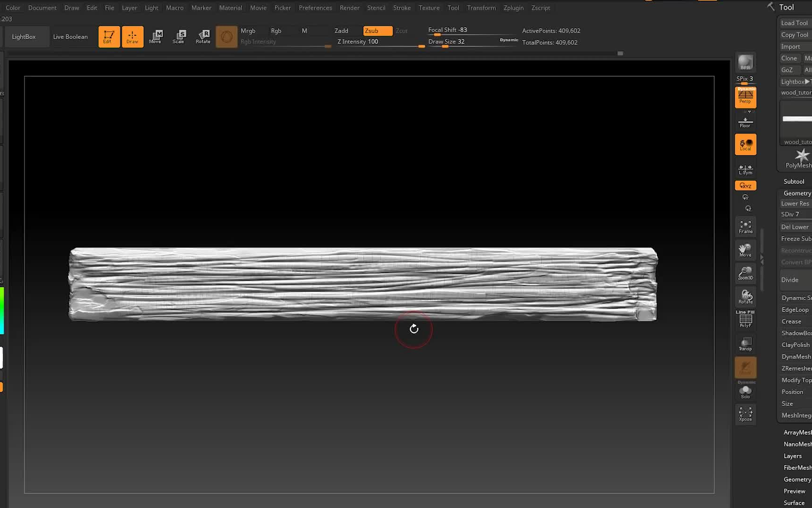Toggle Perspective (Persp) on the right shelf
The height and width of the screenshot is (508, 812).
point(745,97)
